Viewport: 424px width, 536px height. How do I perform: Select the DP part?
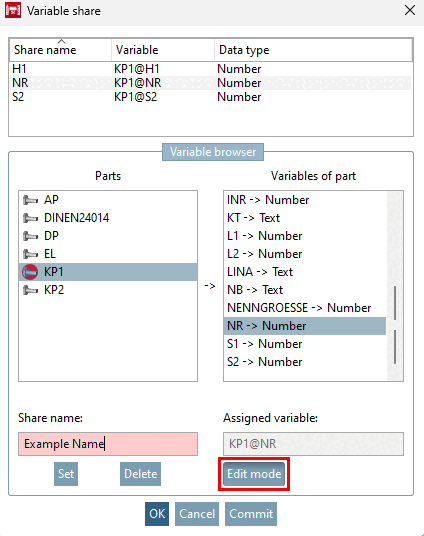108,236
